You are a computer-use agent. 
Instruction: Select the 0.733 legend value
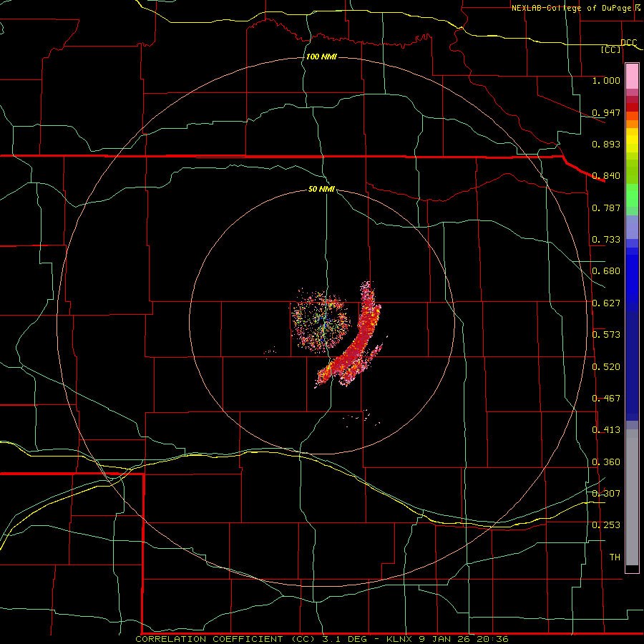606,240
